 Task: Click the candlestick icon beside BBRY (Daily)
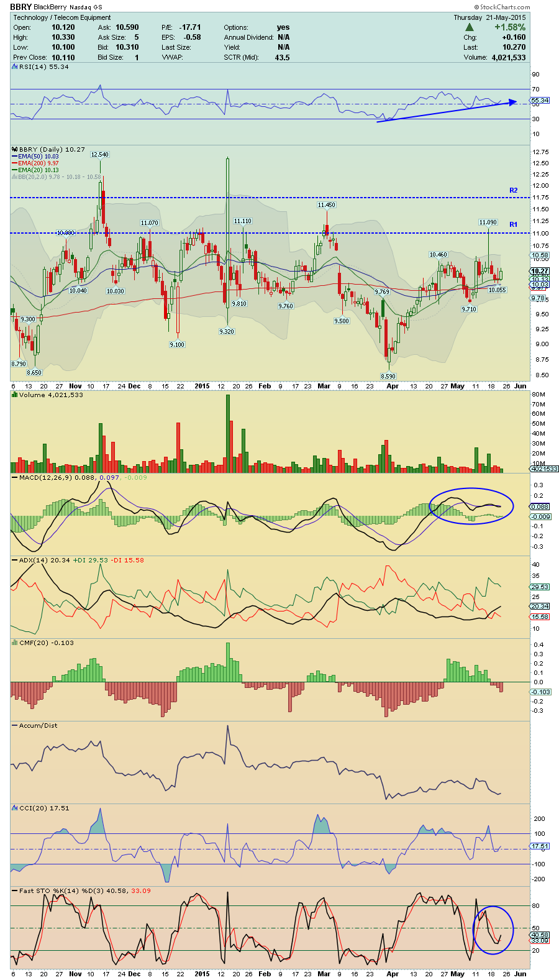coord(15,149)
